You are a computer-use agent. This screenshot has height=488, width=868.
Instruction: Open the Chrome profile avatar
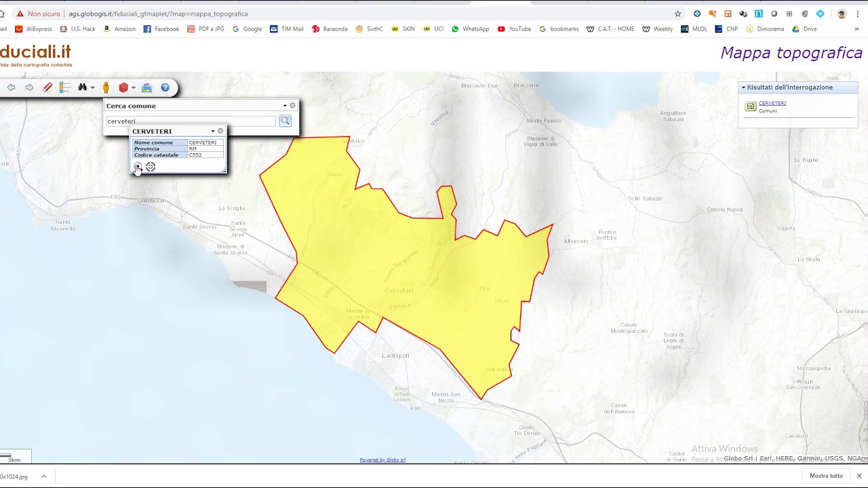[x=842, y=14]
